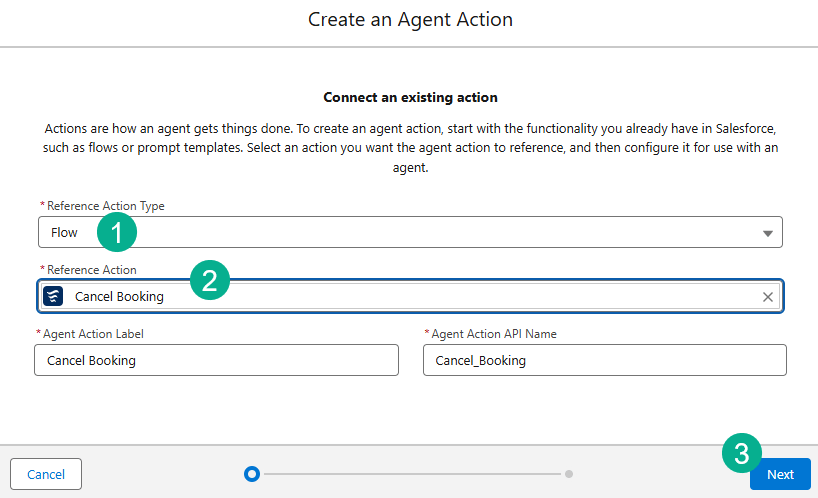Click the second step progress dot

[569, 474]
